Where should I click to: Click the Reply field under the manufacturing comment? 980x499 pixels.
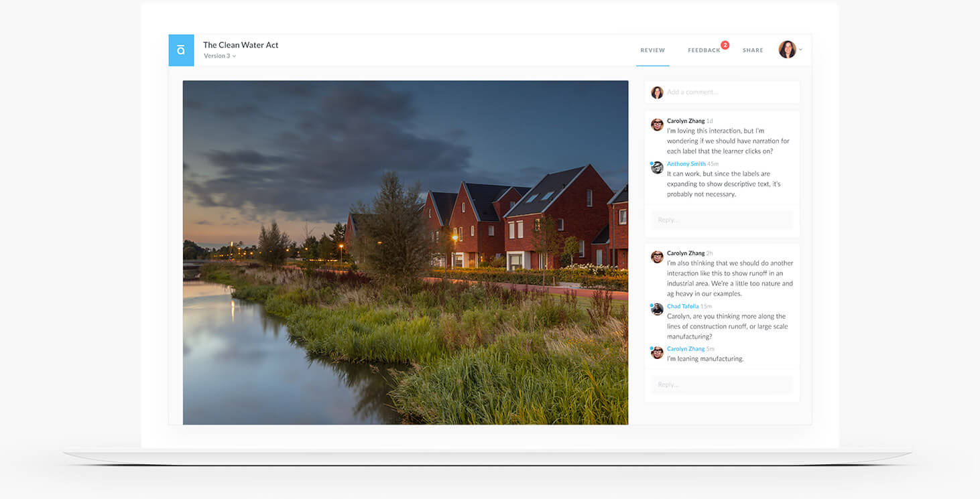[x=721, y=384]
